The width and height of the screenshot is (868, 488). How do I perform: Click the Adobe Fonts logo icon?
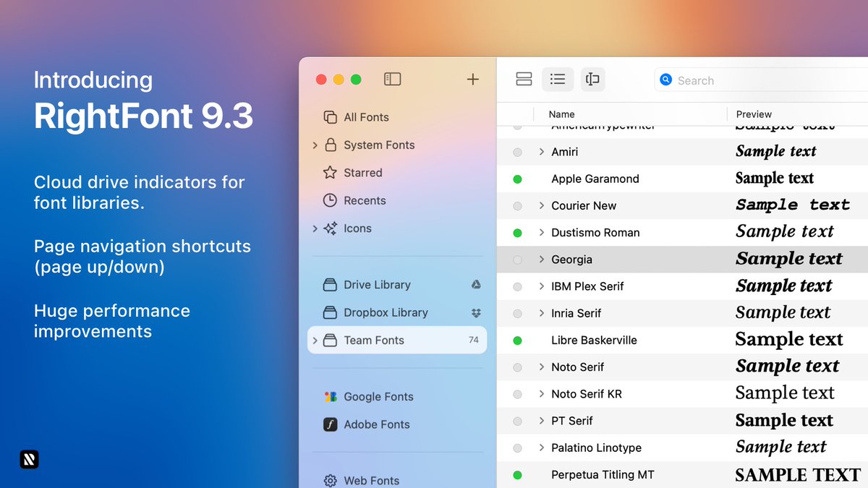click(330, 424)
